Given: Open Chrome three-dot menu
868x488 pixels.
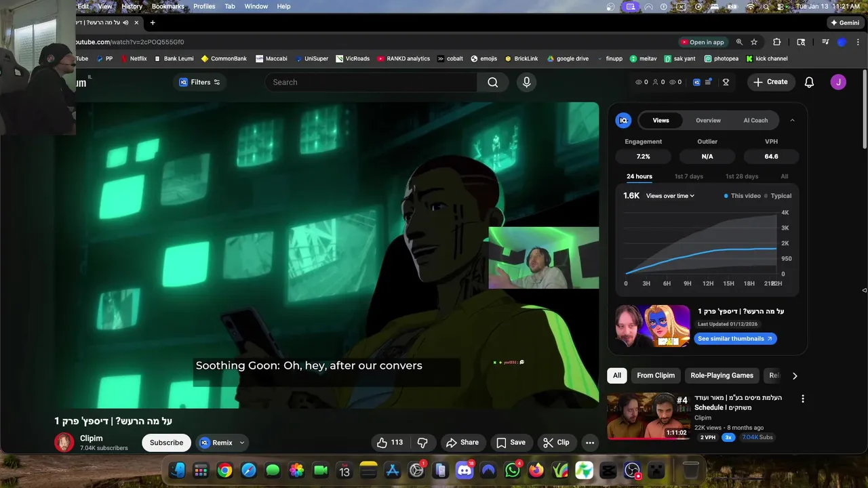Looking at the screenshot, I should [x=857, y=42].
